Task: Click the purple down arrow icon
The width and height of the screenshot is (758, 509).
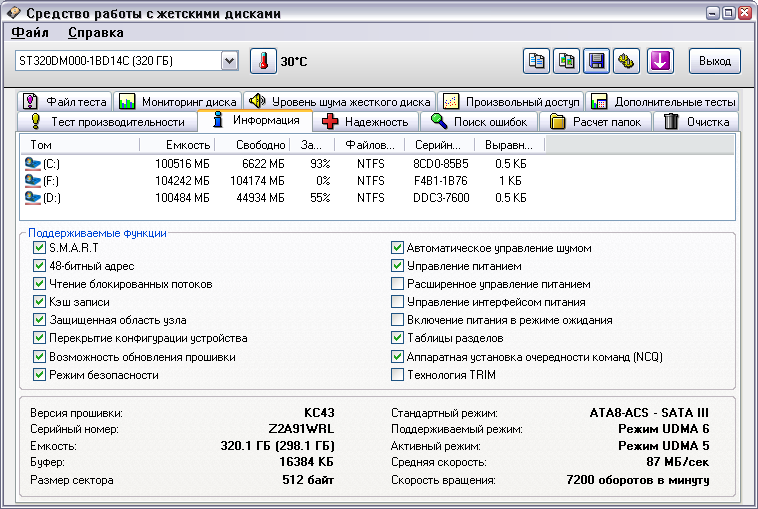Action: point(659,61)
